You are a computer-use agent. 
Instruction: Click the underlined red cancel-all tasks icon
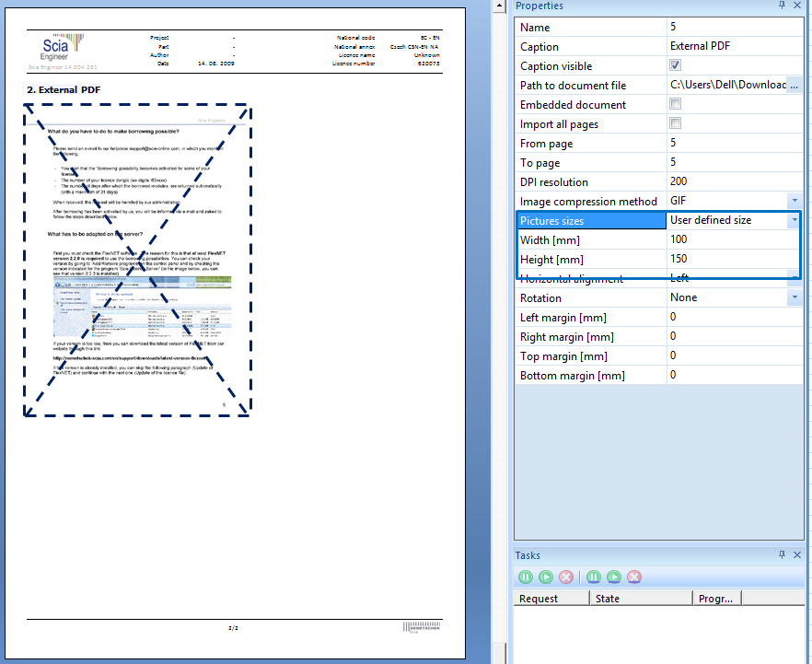tap(634, 577)
